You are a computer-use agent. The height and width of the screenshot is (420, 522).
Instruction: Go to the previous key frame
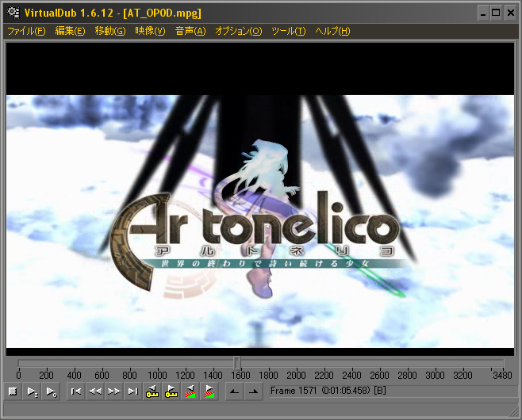click(x=152, y=391)
